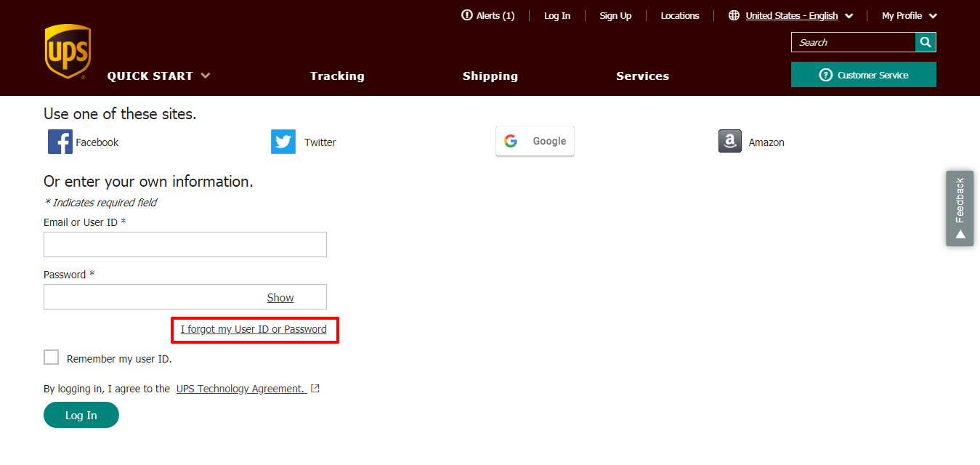Open the UPS Technology Agreement link

[x=241, y=389]
